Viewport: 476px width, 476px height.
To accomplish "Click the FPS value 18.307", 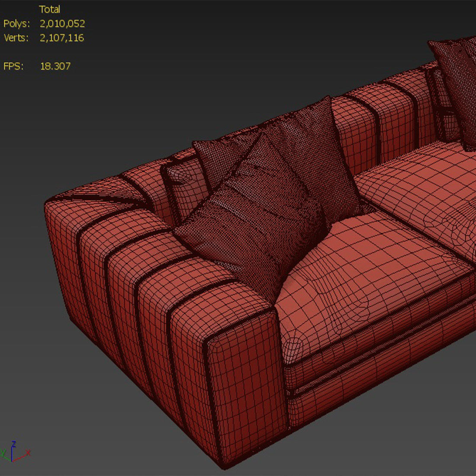I will (55, 66).
